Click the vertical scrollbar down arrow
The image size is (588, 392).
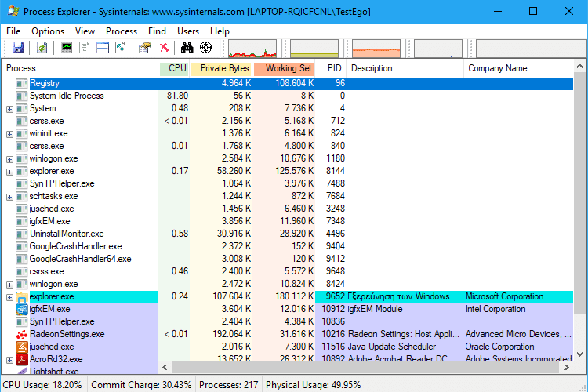pyautogui.click(x=579, y=354)
